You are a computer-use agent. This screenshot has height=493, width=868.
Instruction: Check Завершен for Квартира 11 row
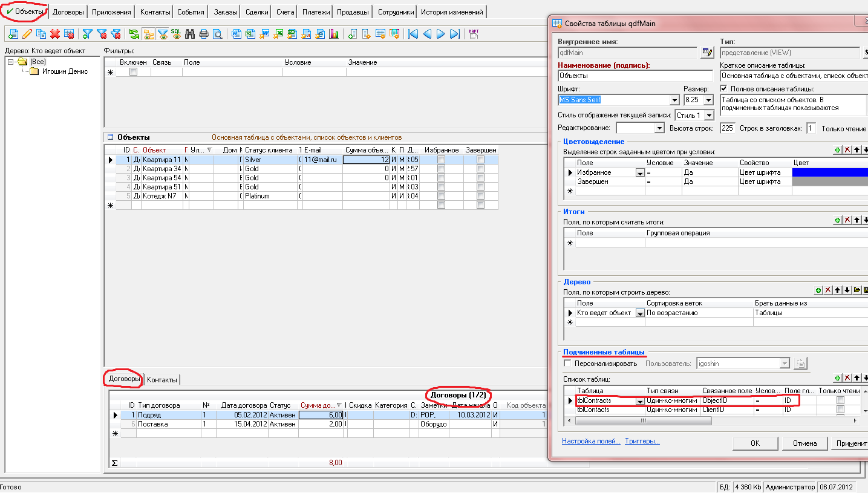pos(480,160)
